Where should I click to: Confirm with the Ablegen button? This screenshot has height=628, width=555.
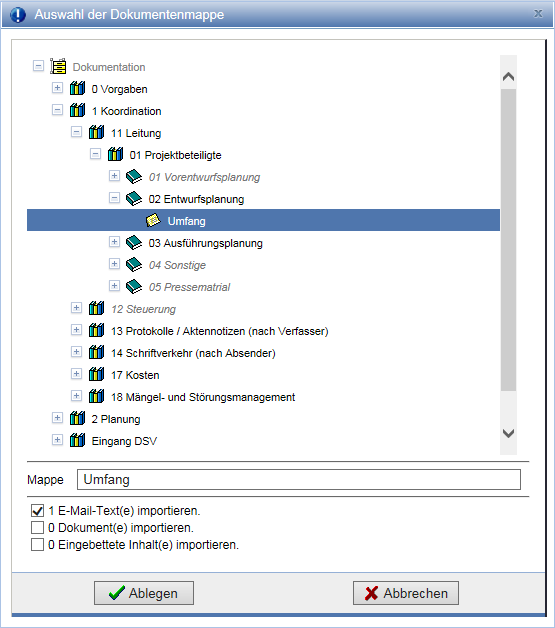144,593
